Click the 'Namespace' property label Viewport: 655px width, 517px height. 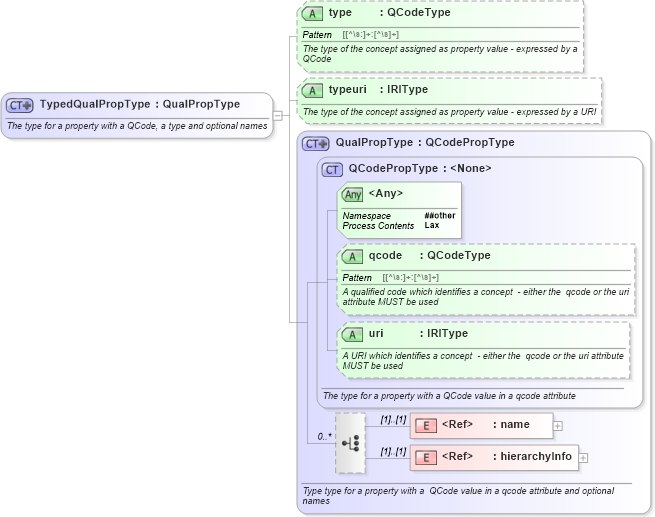click(367, 216)
